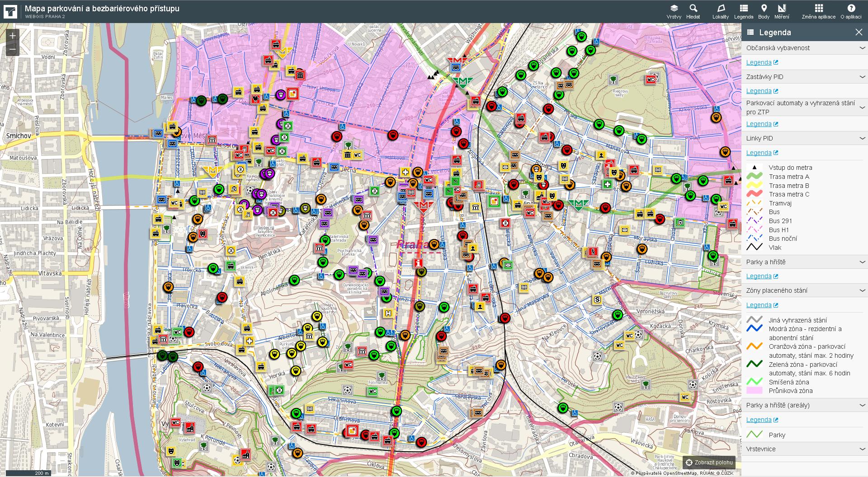
Task: Open the Legenda toolbar item
Action: coord(744,11)
